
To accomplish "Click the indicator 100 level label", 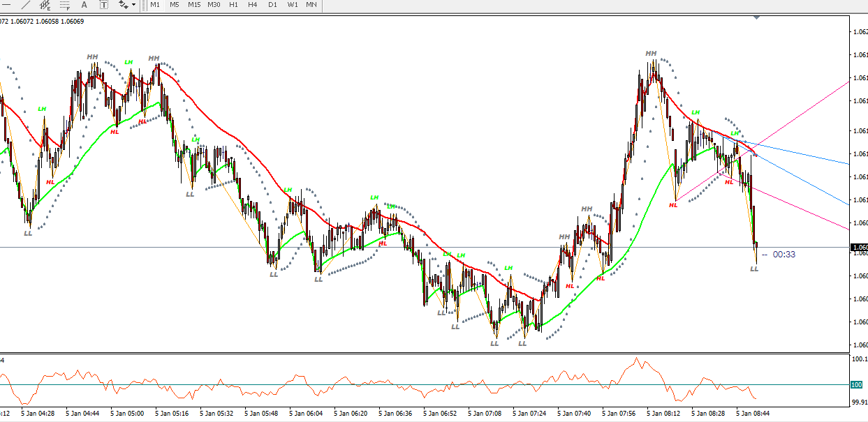I will (x=857, y=385).
